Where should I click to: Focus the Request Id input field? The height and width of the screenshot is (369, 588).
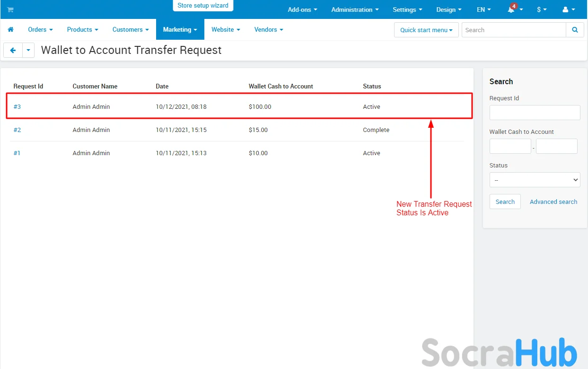click(x=535, y=113)
